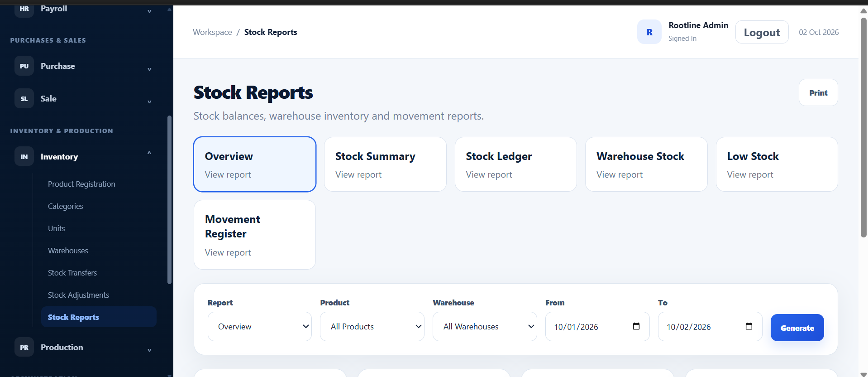Expand the Payroll menu chevron
868x377 pixels.
pos(149,11)
